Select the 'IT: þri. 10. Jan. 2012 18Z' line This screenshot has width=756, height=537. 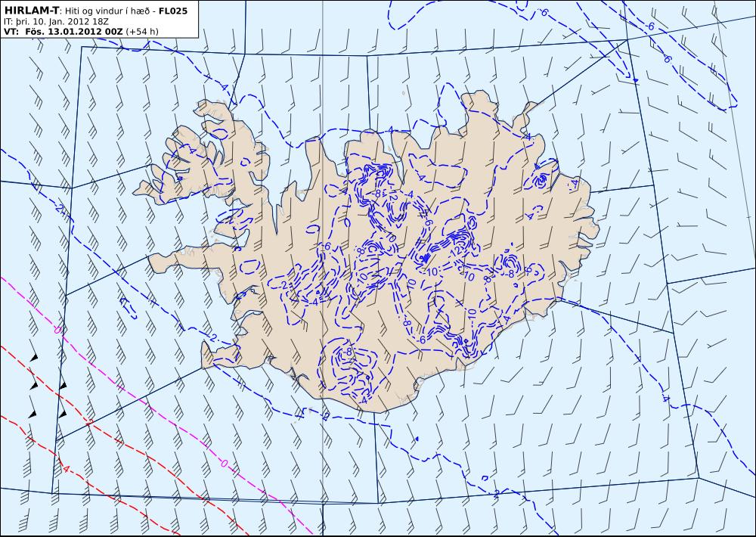click(56, 22)
